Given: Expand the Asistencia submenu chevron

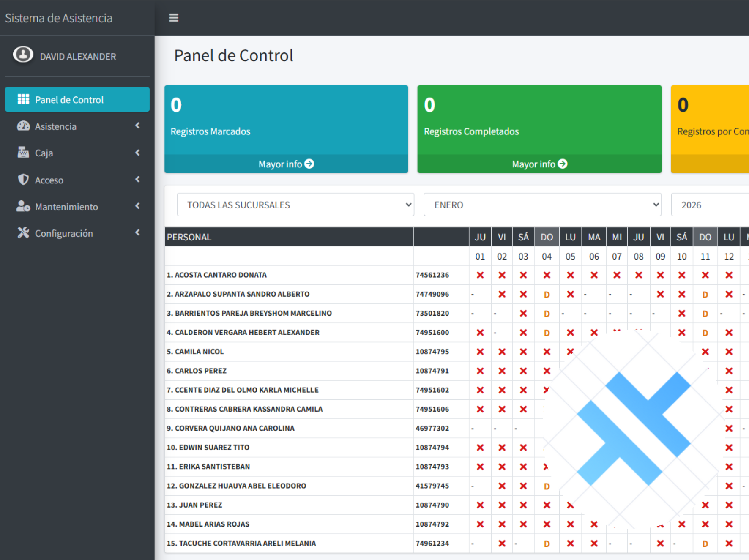Looking at the screenshot, I should click(137, 126).
